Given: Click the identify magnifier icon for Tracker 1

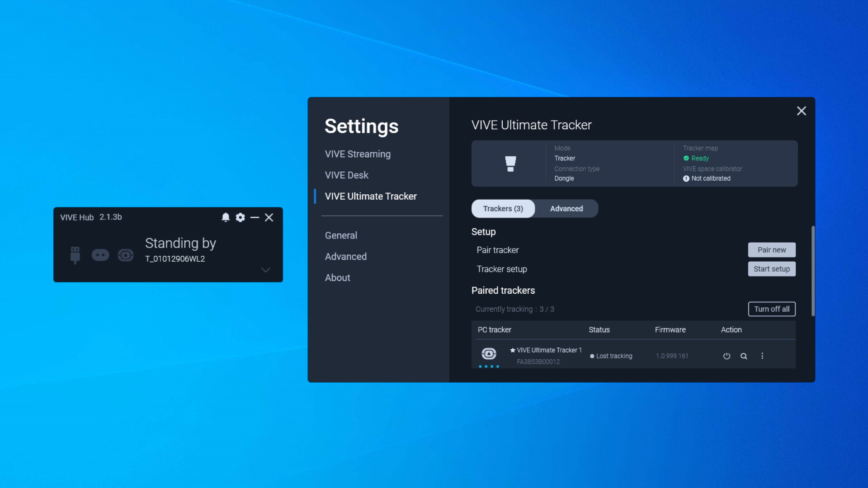Looking at the screenshot, I should pos(744,357).
